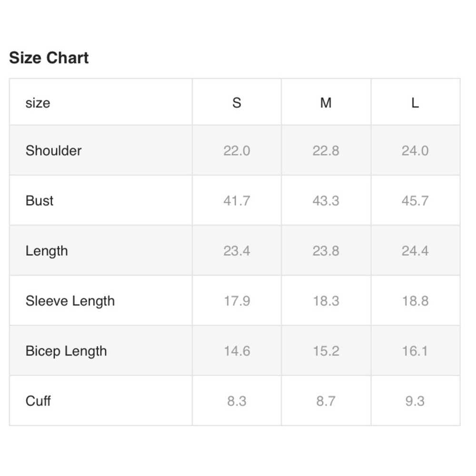476x476 pixels.
Task: Select the M size column header
Action: 326,103
